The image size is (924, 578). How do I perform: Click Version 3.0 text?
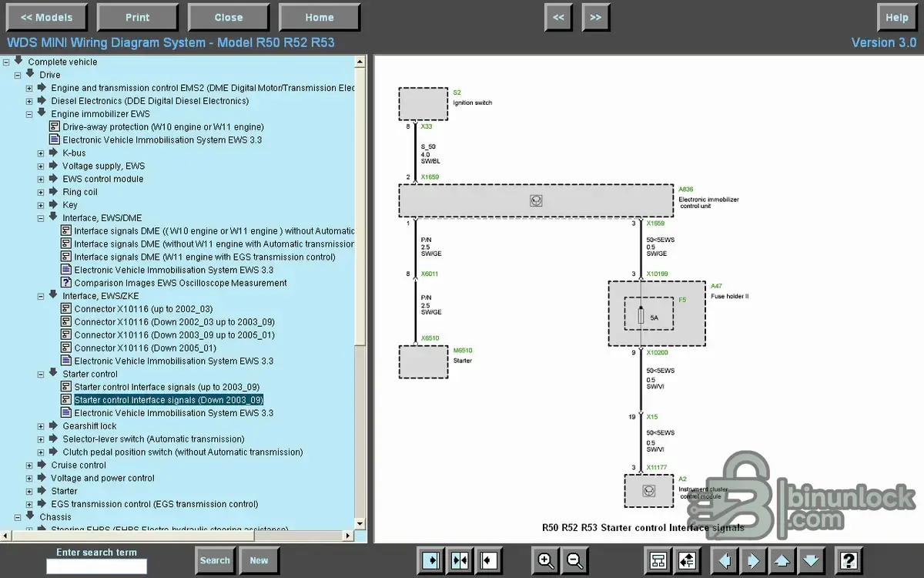pyautogui.click(x=884, y=42)
